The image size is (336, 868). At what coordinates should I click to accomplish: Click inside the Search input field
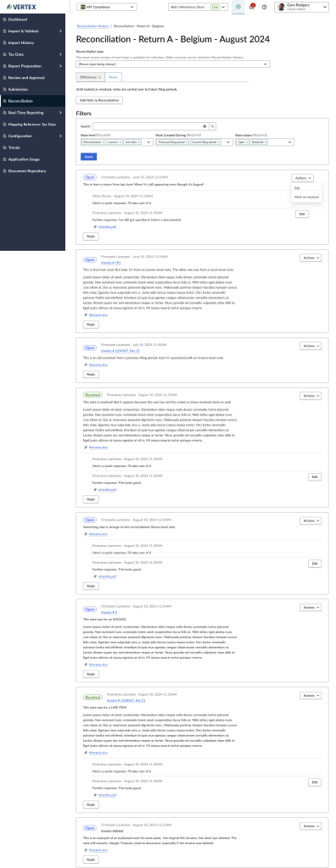pyautogui.click(x=148, y=126)
